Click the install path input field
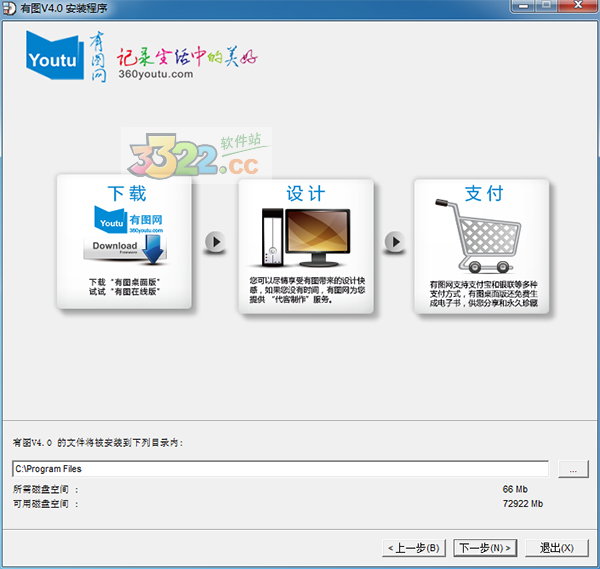Screen dimensions: 600x569 click(x=280, y=469)
